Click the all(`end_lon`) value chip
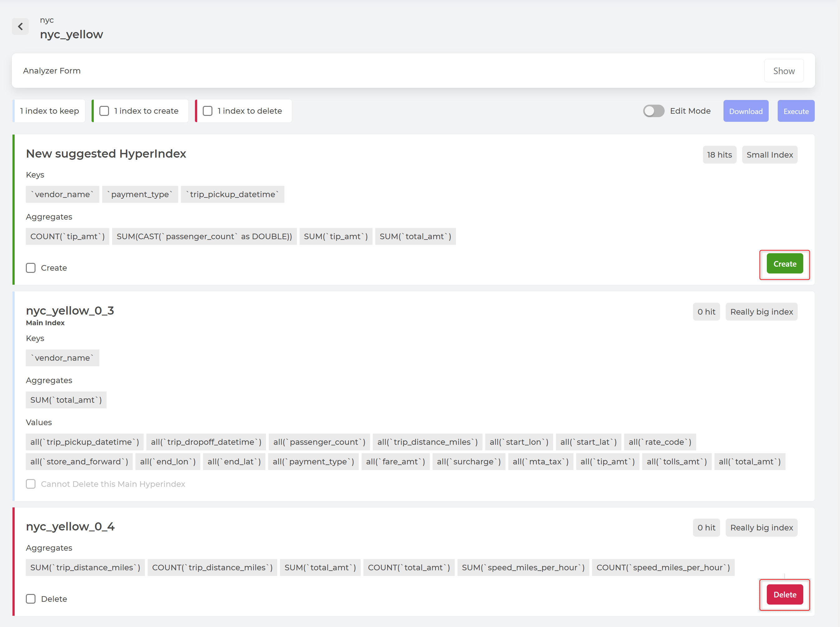 (168, 462)
